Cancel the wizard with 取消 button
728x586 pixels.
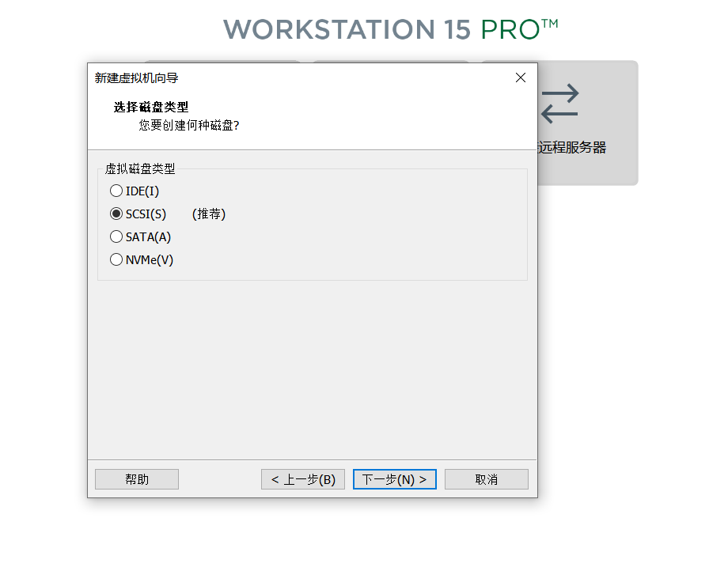(x=487, y=479)
